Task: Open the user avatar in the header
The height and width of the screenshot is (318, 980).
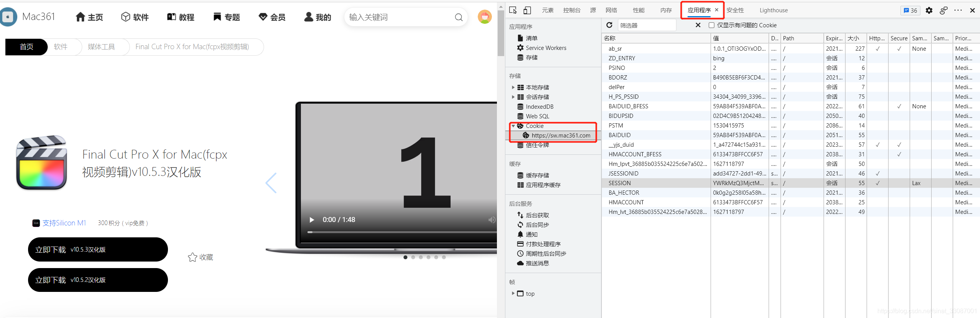Action: [x=485, y=17]
